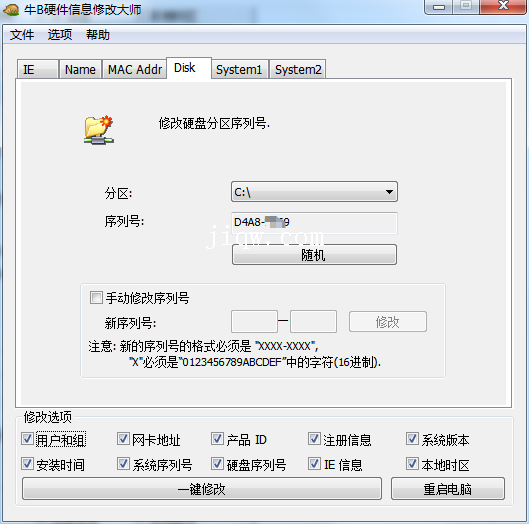Select the IE tab
Image resolution: width=529 pixels, height=524 pixels.
tap(38, 69)
